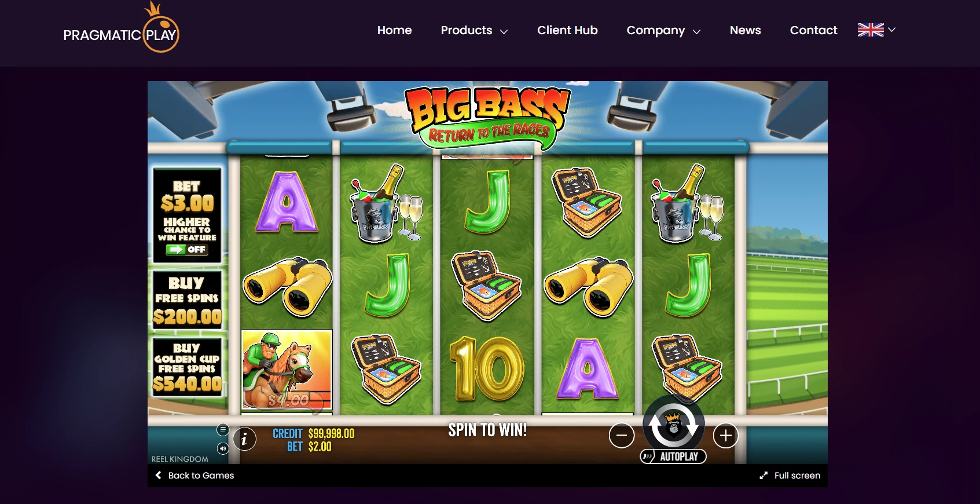Click the jockey horse symbol on reel one

pos(287,369)
